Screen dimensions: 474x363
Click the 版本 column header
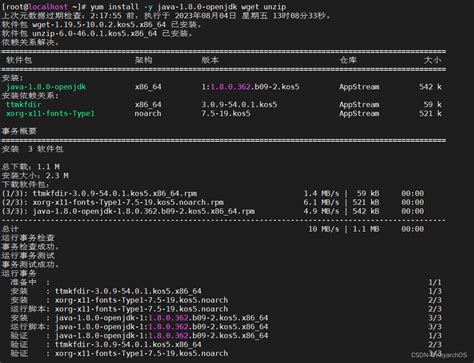coord(210,60)
